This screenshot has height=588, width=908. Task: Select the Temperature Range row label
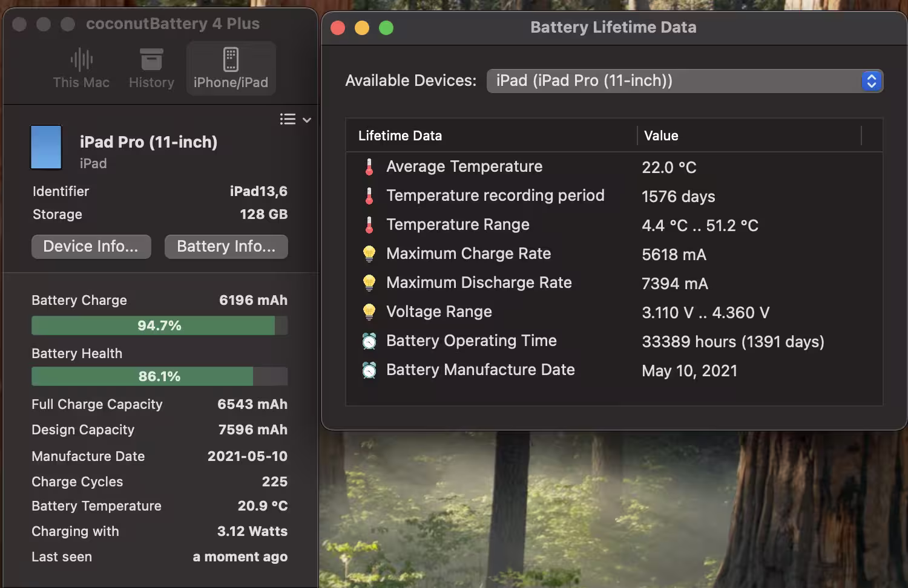(x=458, y=225)
